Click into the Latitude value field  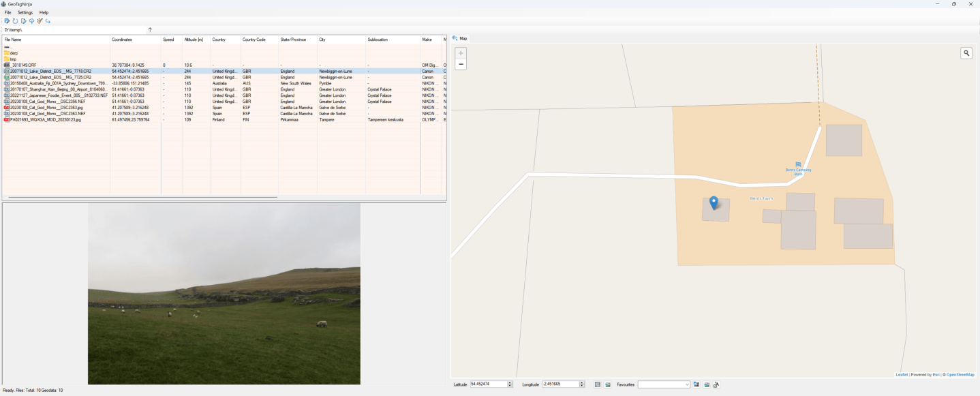pos(488,384)
